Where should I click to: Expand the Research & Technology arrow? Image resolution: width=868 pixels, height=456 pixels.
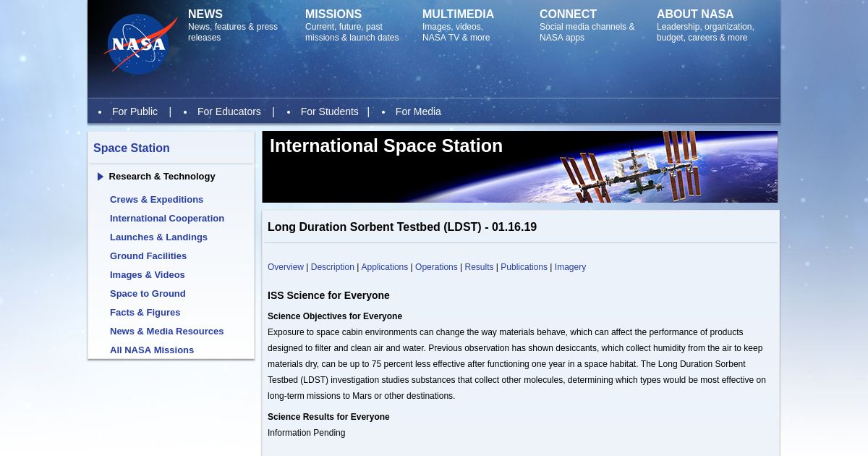tap(101, 177)
